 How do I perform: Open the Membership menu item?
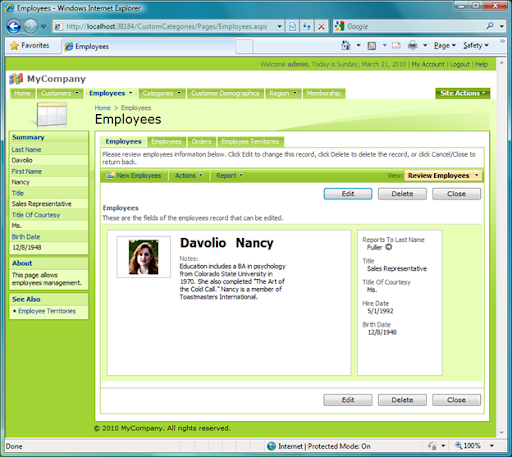click(x=324, y=93)
